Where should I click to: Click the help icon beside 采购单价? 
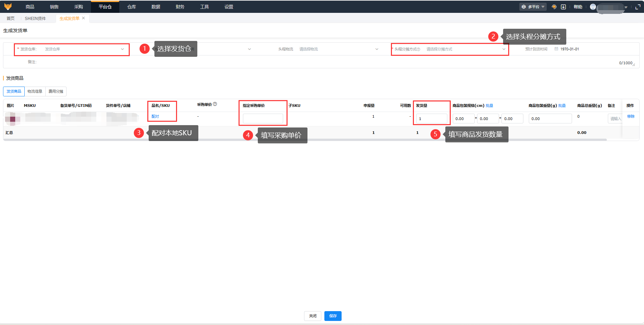pyautogui.click(x=215, y=104)
